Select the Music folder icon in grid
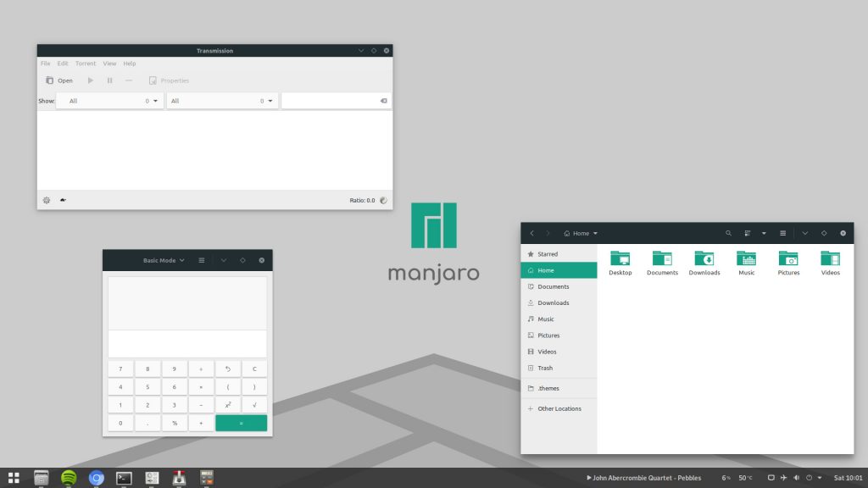Screen dimensions: 868x488 [746, 263]
